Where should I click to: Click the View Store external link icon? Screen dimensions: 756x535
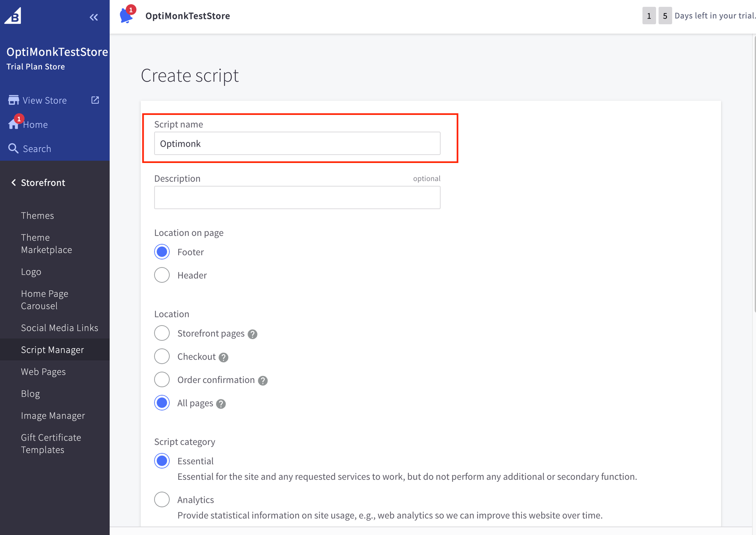click(x=95, y=100)
